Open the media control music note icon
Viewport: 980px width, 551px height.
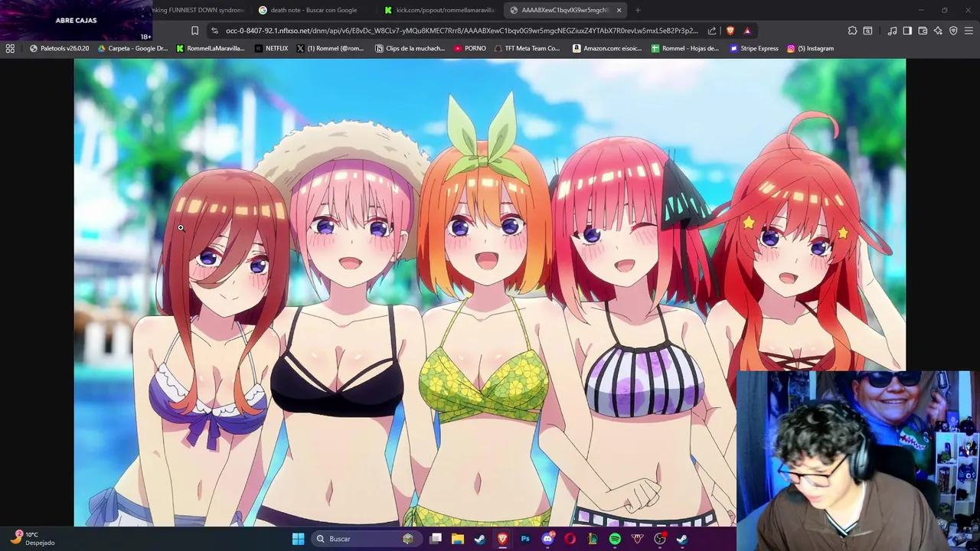point(893,31)
